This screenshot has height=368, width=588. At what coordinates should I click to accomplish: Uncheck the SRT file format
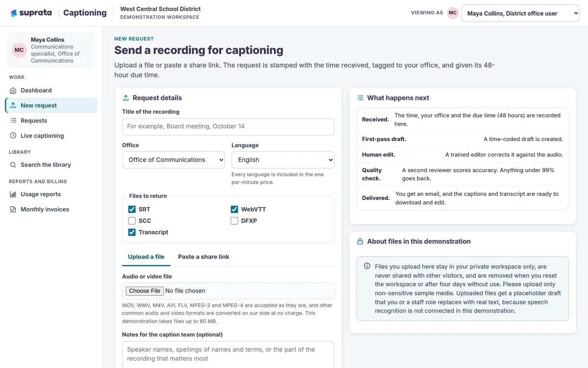132,209
